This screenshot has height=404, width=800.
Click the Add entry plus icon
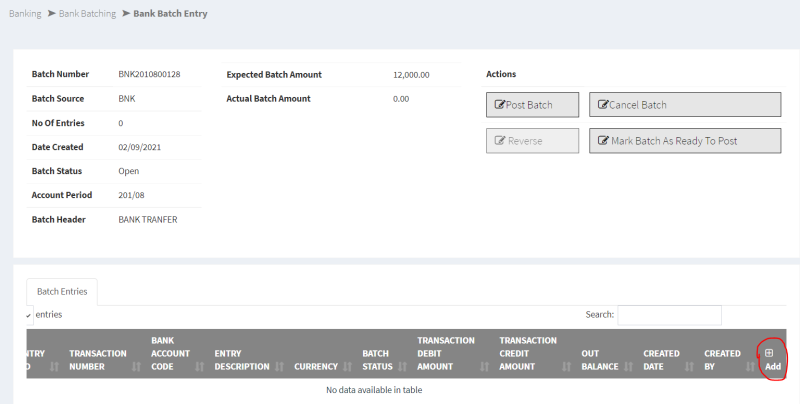click(769, 352)
